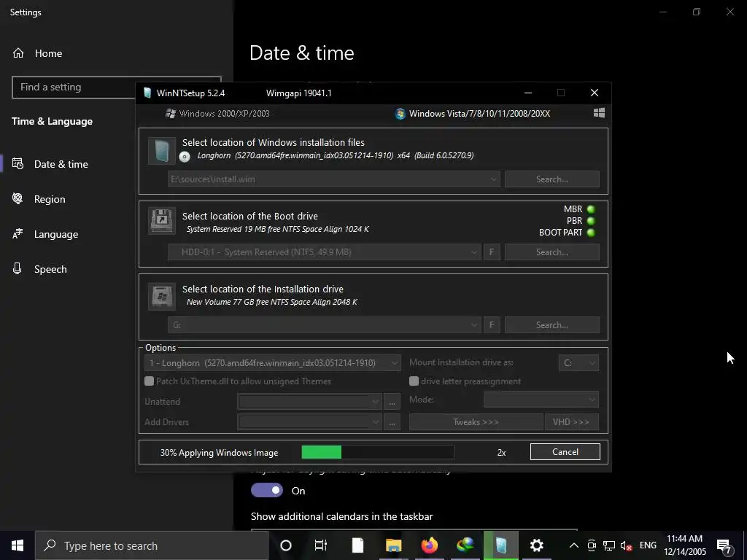Switch to Windows 2000/XP/2003 tab

click(x=217, y=113)
